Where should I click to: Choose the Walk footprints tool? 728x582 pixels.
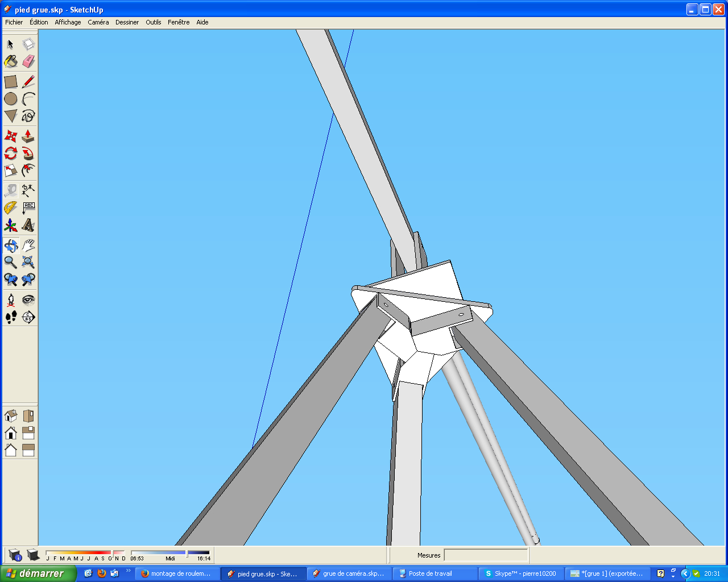click(11, 317)
